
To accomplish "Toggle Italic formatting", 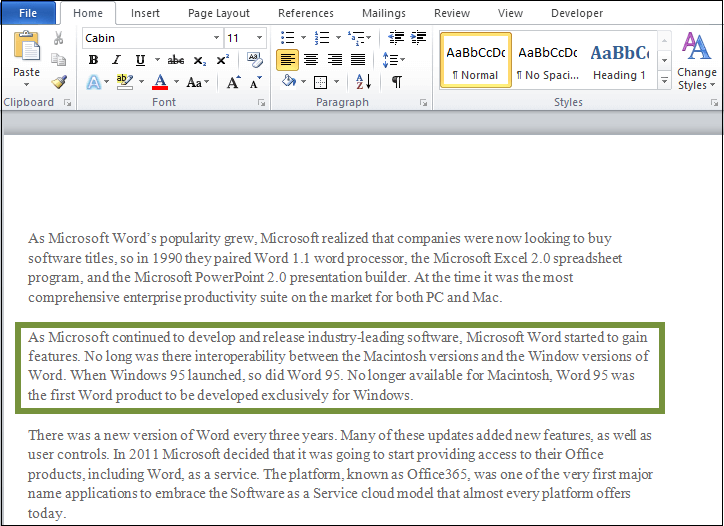I will tap(116, 60).
